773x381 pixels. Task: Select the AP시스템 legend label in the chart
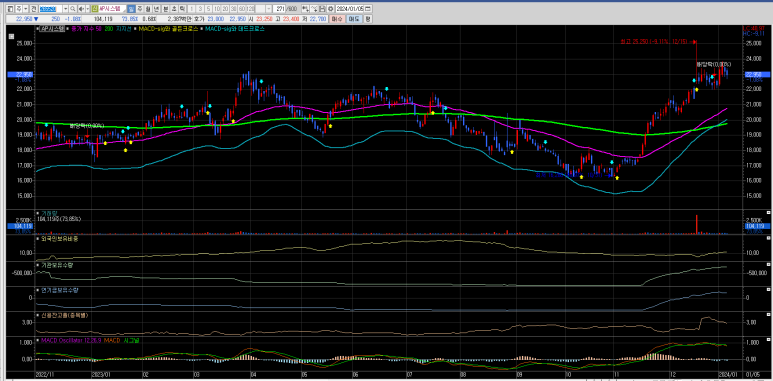(x=51, y=29)
